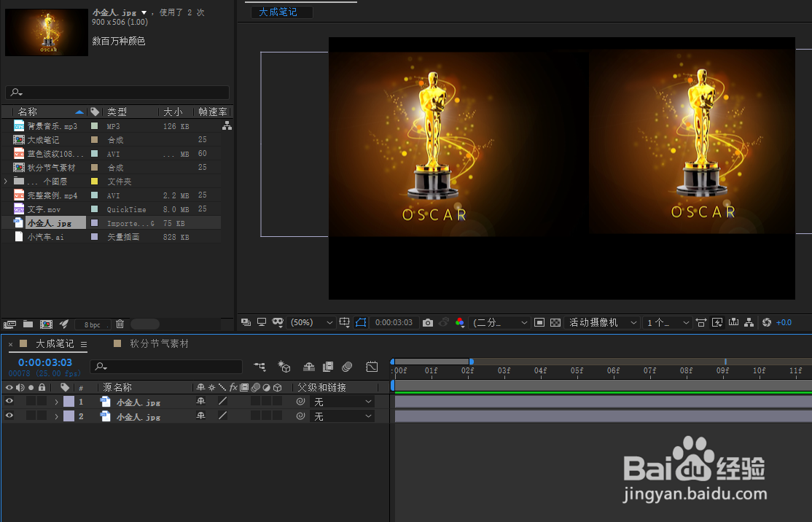Open the resolution (二分…) dropdown

pyautogui.click(x=499, y=323)
